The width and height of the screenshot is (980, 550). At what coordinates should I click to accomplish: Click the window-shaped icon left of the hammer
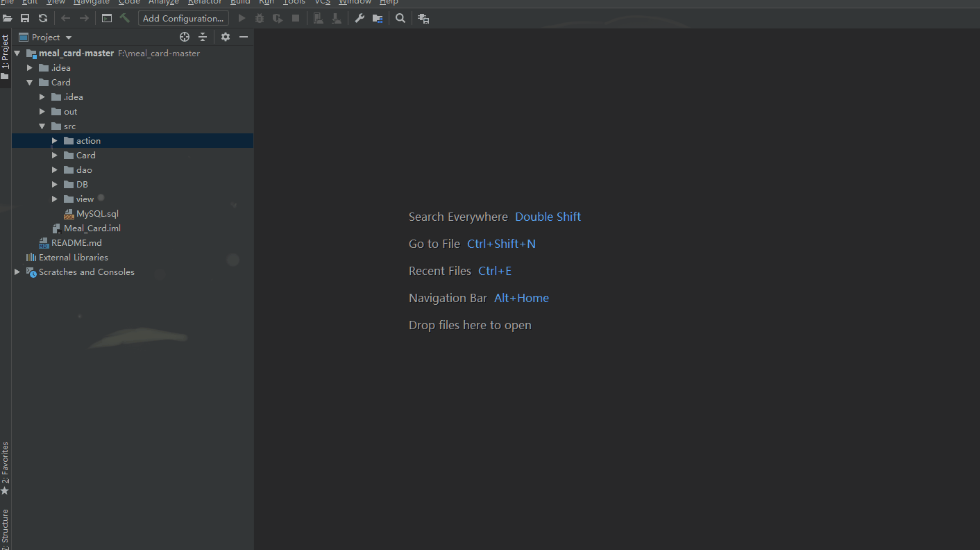pos(107,18)
